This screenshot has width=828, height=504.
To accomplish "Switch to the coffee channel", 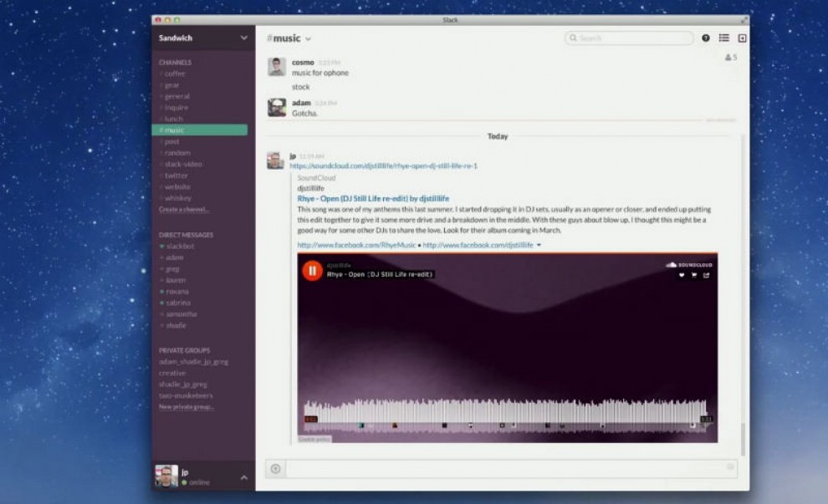I will tap(174, 74).
